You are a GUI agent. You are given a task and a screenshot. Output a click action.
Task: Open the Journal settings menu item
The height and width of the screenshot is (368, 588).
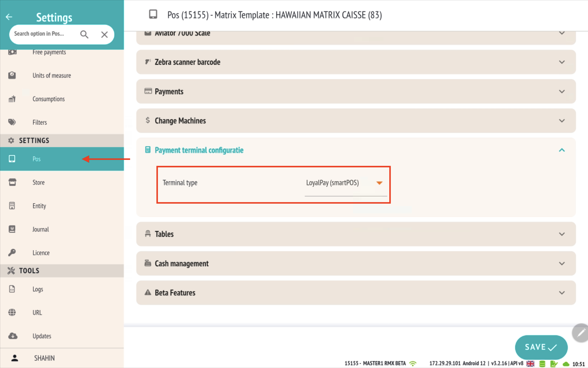[x=40, y=229]
